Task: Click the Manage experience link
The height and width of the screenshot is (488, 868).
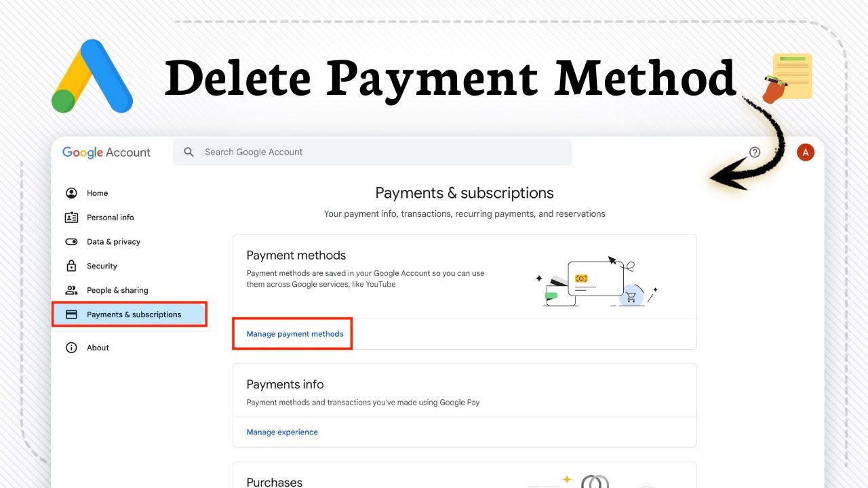Action: point(282,432)
